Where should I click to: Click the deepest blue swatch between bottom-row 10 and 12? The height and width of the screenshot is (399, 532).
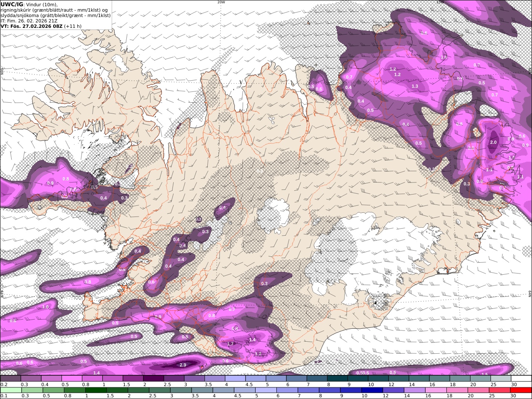(372, 390)
